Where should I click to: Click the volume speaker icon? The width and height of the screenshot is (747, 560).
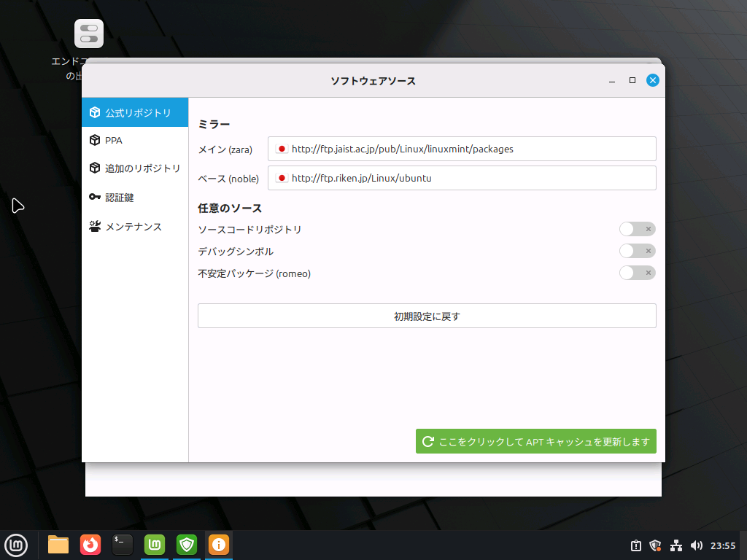pos(696,545)
